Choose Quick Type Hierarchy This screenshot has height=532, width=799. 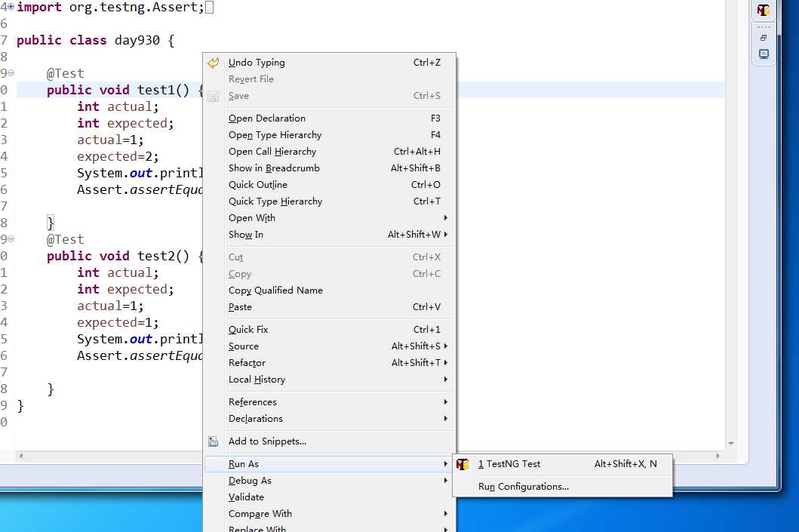(x=329, y=201)
